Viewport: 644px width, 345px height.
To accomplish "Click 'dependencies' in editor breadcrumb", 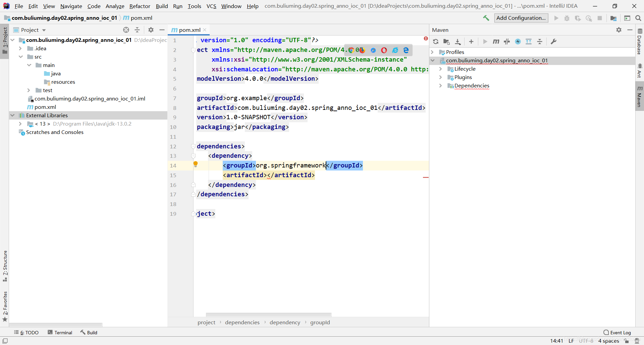I will pos(242,322).
